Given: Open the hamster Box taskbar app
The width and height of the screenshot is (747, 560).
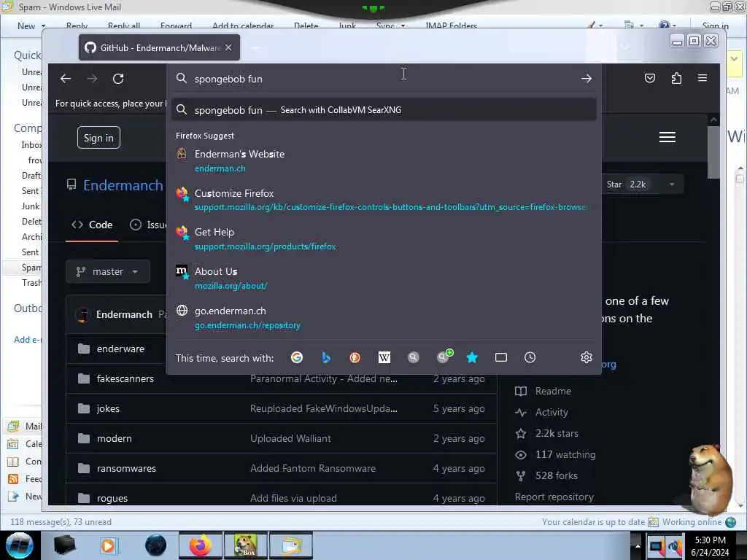Looking at the screenshot, I should coord(245,545).
